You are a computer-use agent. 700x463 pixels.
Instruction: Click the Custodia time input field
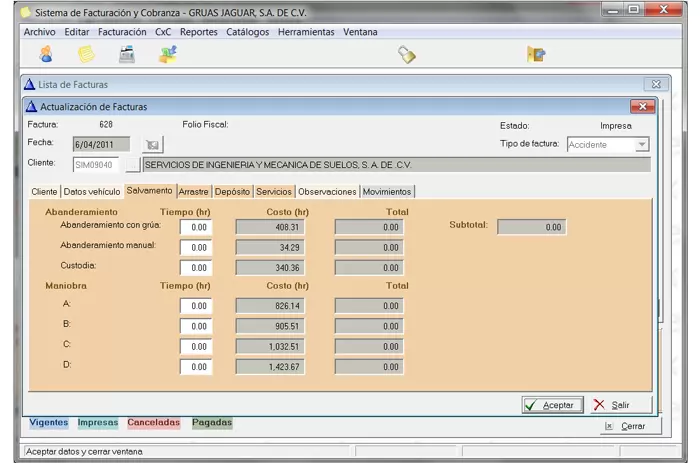click(196, 268)
